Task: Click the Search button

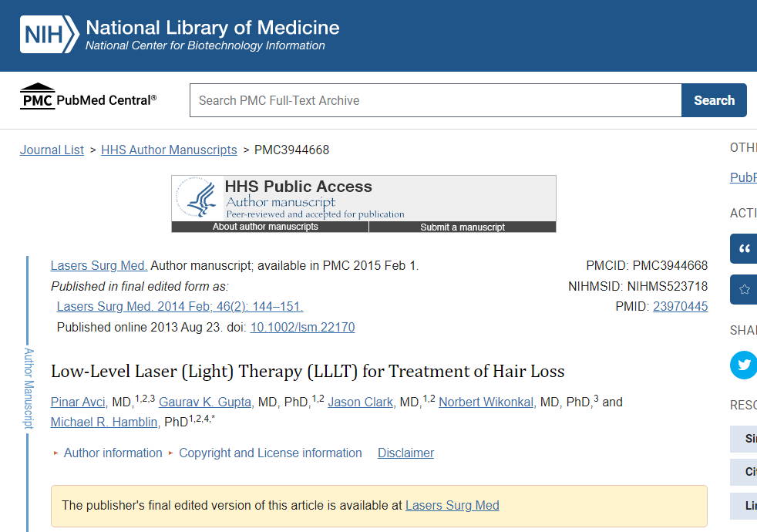Action: click(714, 100)
